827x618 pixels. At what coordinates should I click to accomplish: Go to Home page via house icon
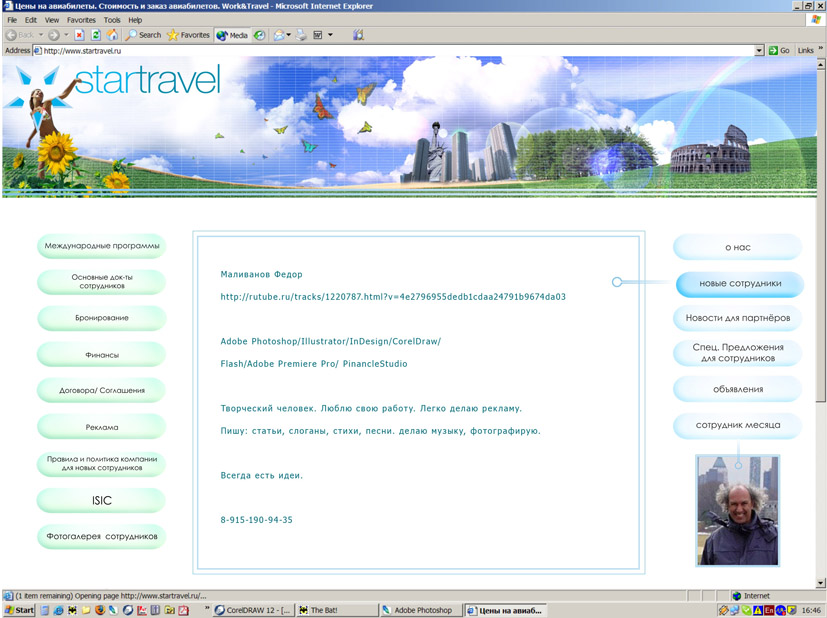click(x=112, y=35)
